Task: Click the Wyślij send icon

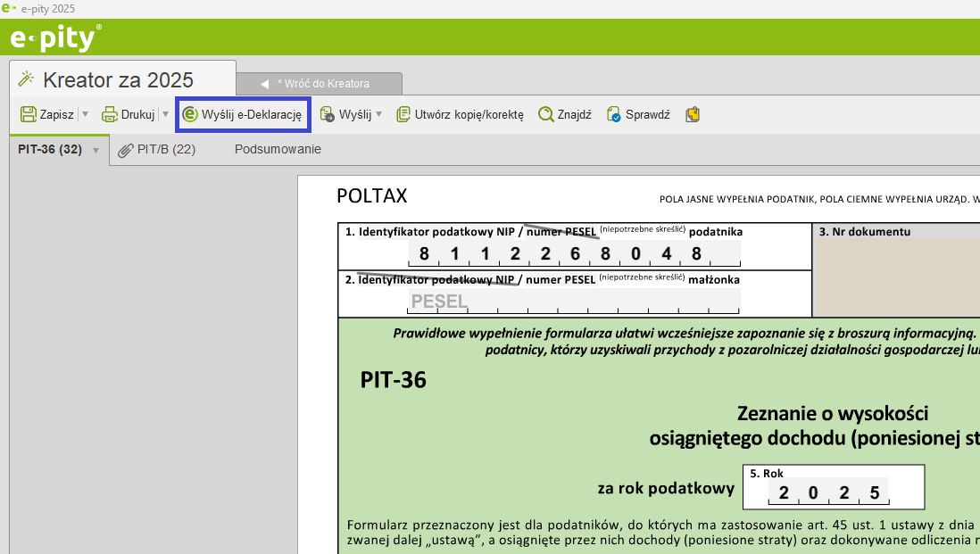Action: pos(328,114)
